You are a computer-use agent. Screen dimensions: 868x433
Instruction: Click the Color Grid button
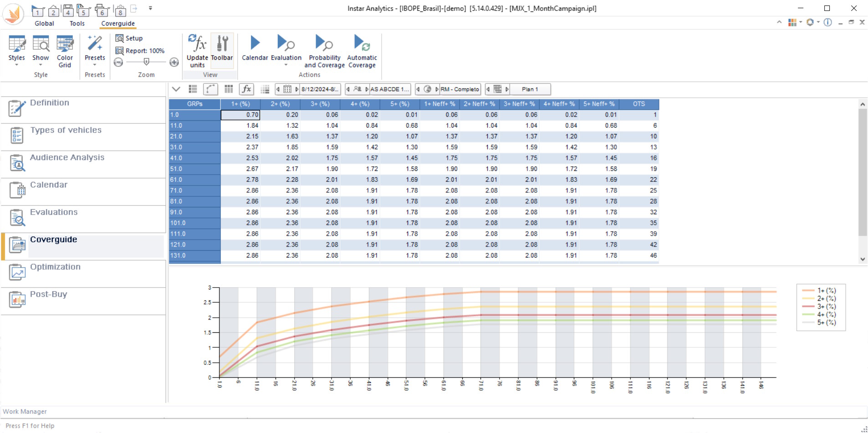tap(65, 51)
